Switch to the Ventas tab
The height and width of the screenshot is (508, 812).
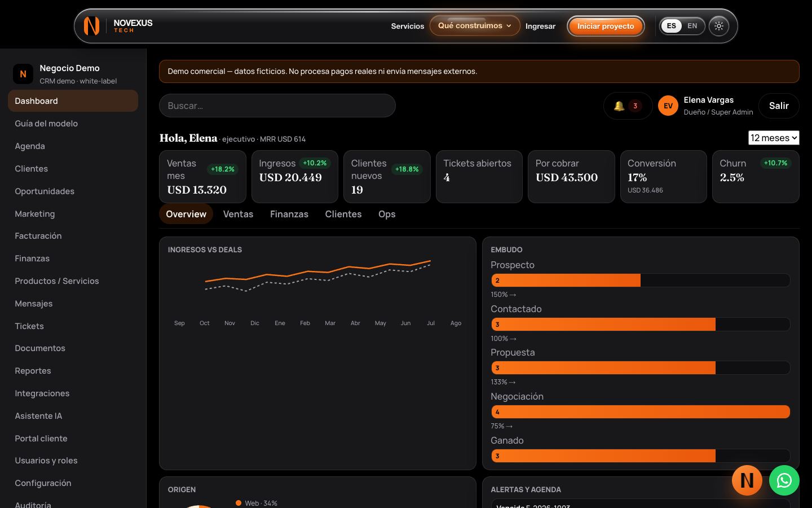[238, 214]
